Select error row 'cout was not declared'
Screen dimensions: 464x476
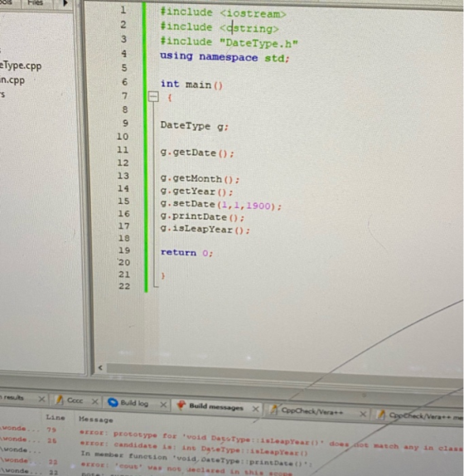(186, 468)
